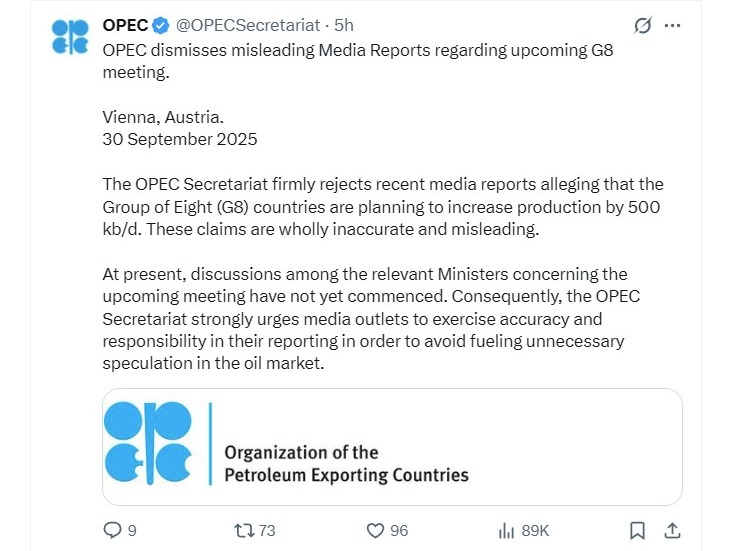Click the OPEC profile avatar
The image size is (733, 551).
(x=70, y=36)
